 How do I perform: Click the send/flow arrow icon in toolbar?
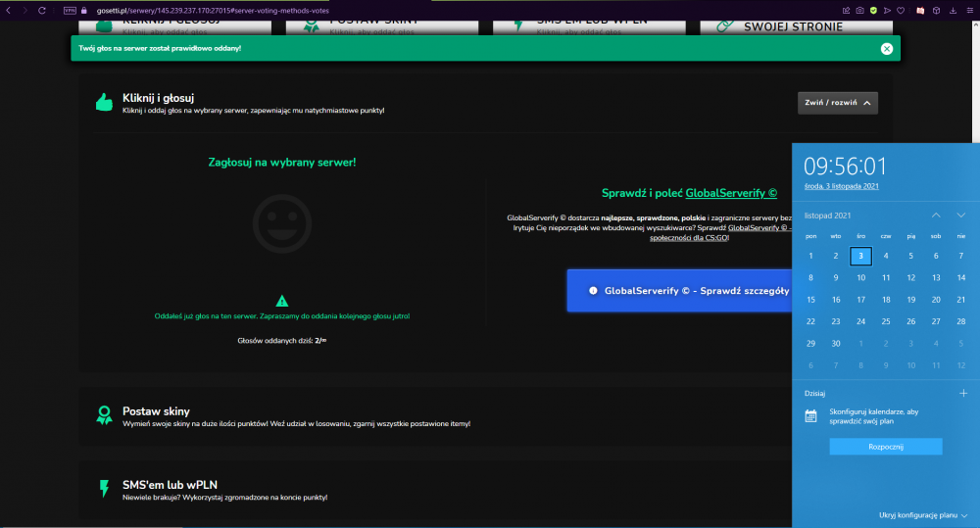click(887, 10)
